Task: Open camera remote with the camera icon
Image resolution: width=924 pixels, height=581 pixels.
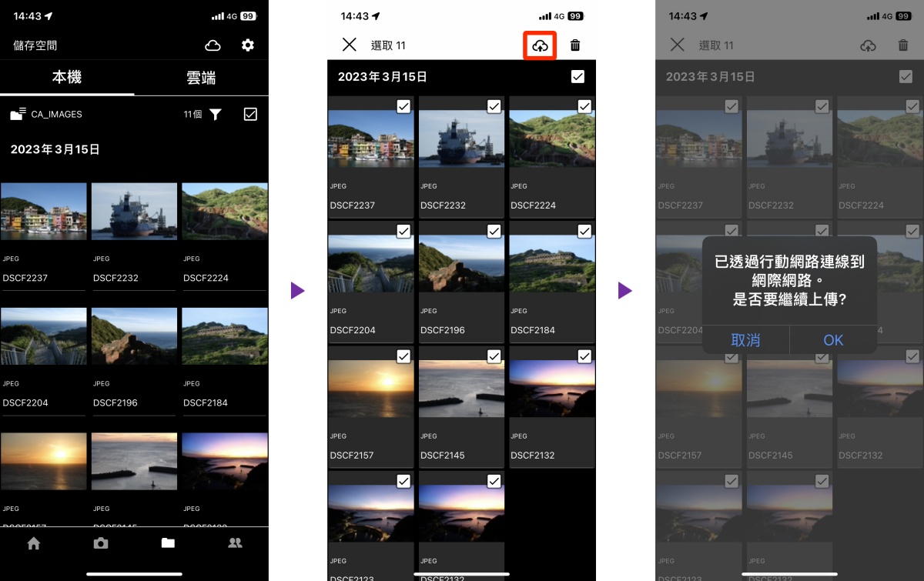Action: tap(101, 543)
